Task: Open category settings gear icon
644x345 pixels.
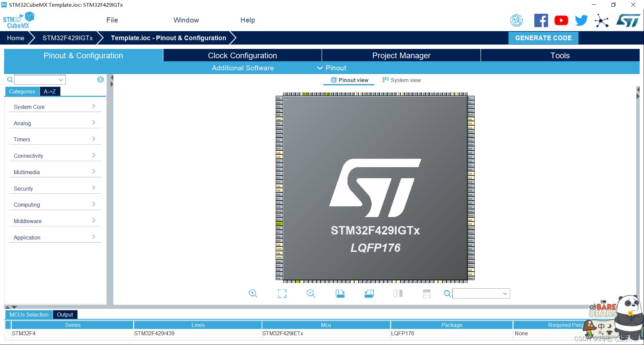Action: pyautogui.click(x=101, y=79)
